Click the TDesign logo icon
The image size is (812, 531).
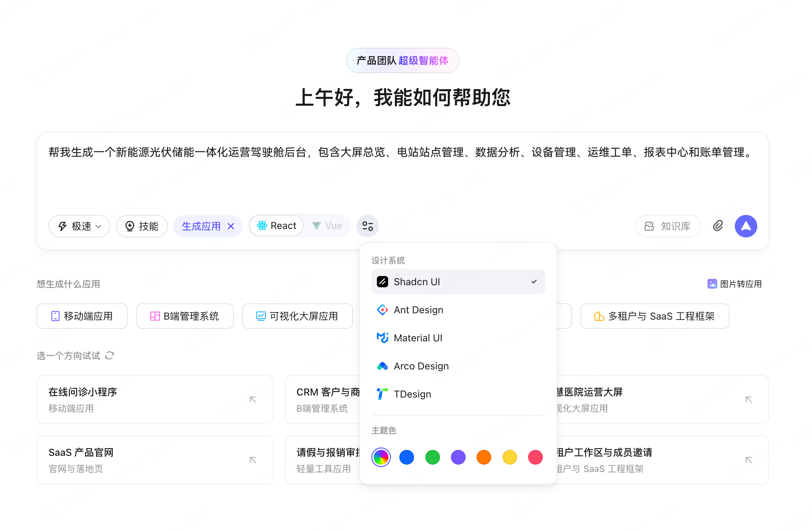382,394
